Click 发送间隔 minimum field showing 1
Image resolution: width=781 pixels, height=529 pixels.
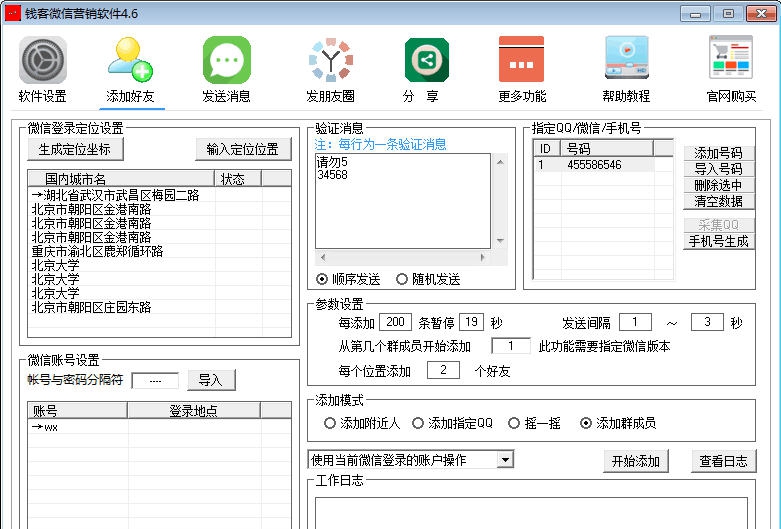635,322
